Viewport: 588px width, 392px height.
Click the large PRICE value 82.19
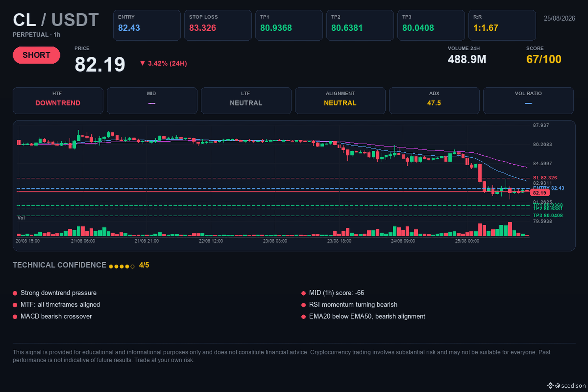[x=100, y=64]
